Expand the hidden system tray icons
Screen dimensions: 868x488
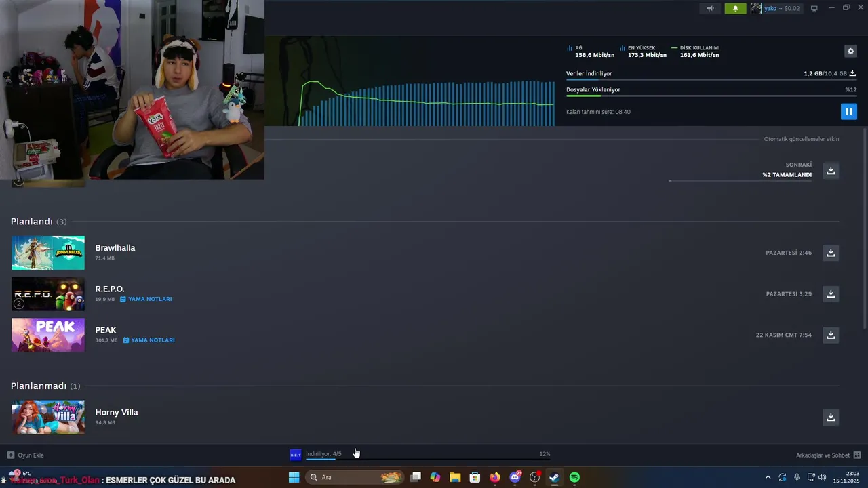tap(768, 477)
